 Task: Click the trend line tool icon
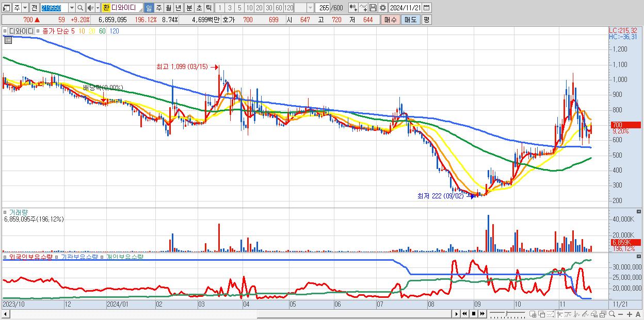click(568, 314)
